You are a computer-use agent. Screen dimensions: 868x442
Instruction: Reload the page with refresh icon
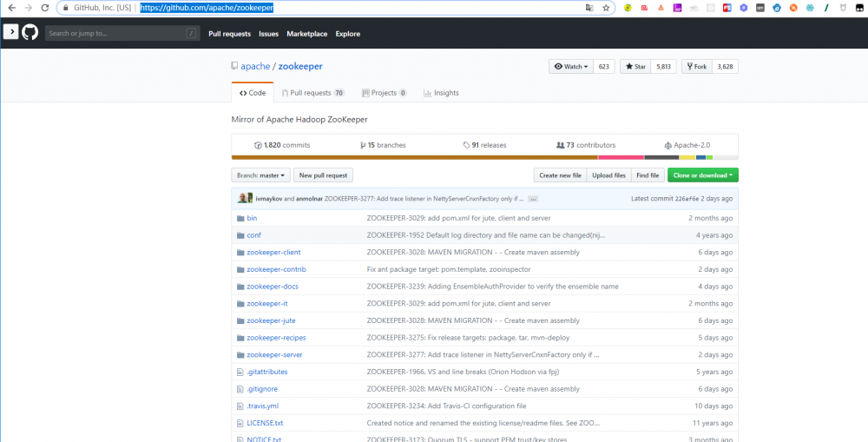[x=45, y=9]
